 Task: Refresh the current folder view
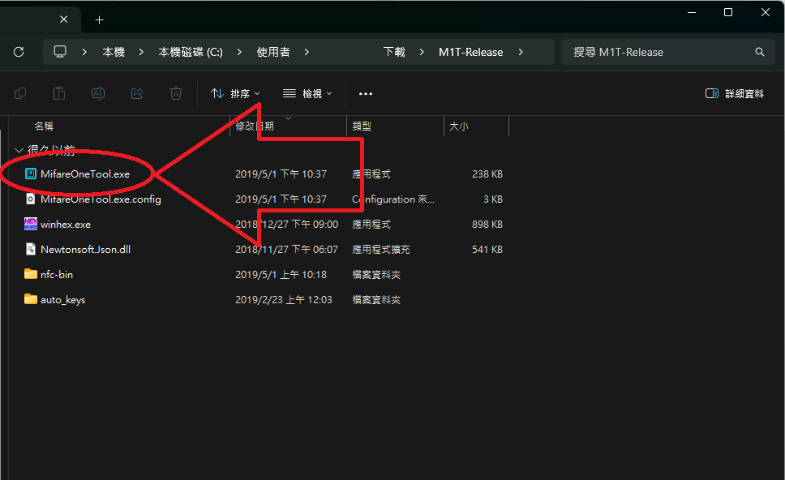19,52
